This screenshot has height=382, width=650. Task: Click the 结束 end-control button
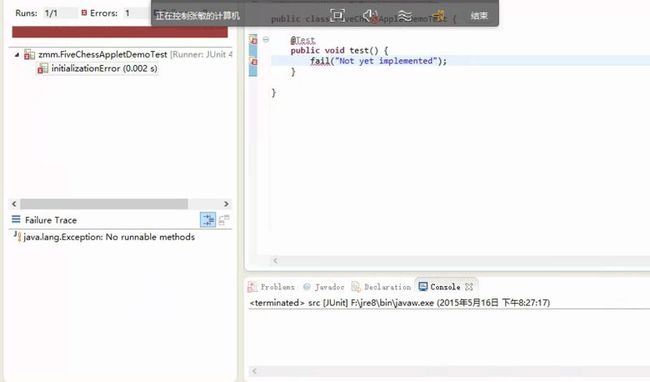point(479,16)
